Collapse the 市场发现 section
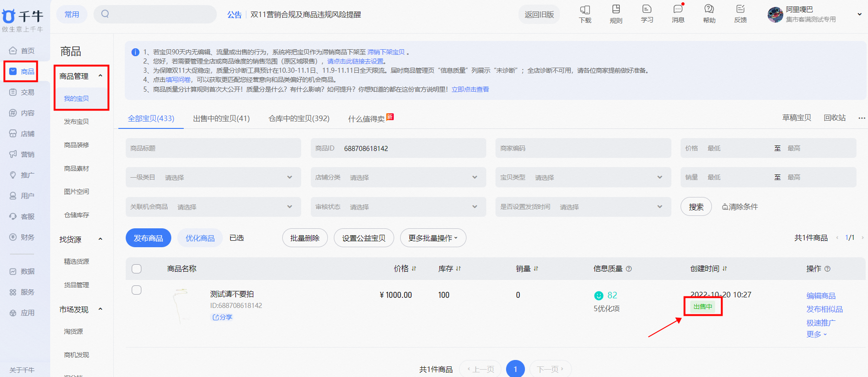Viewport: 868px width, 377px height. coord(100,309)
